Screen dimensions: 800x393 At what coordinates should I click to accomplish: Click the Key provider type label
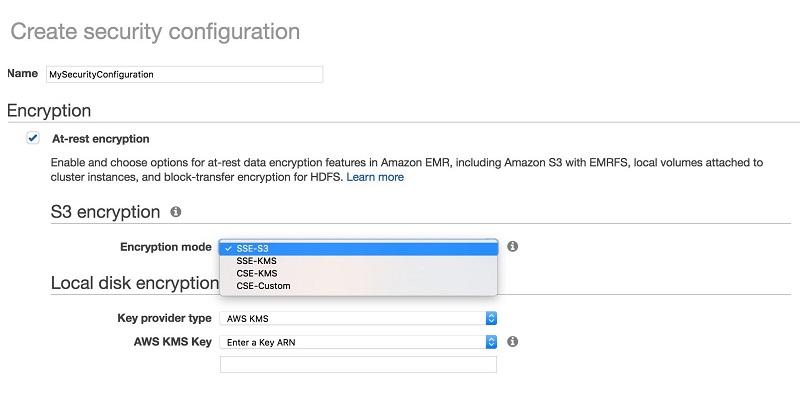[x=164, y=318]
